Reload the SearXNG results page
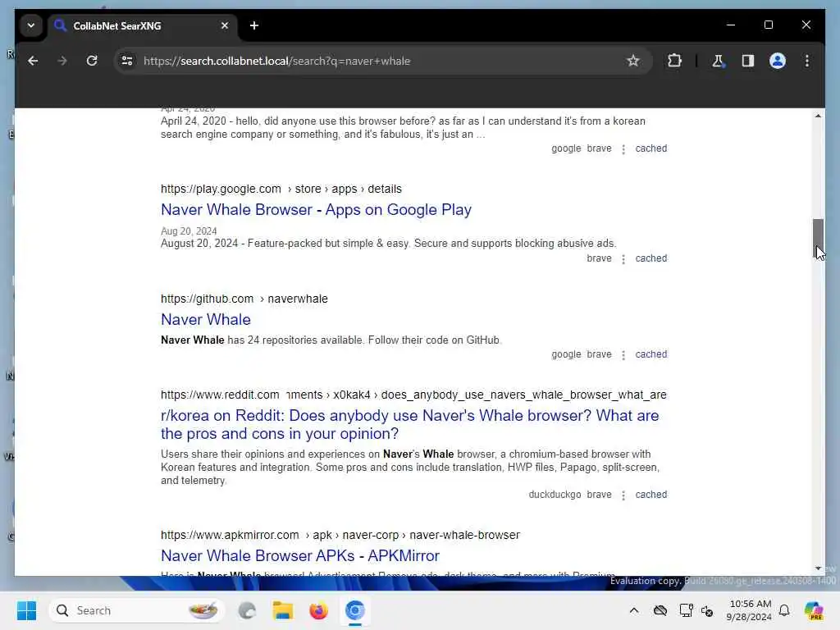The height and width of the screenshot is (630, 840). point(92,61)
